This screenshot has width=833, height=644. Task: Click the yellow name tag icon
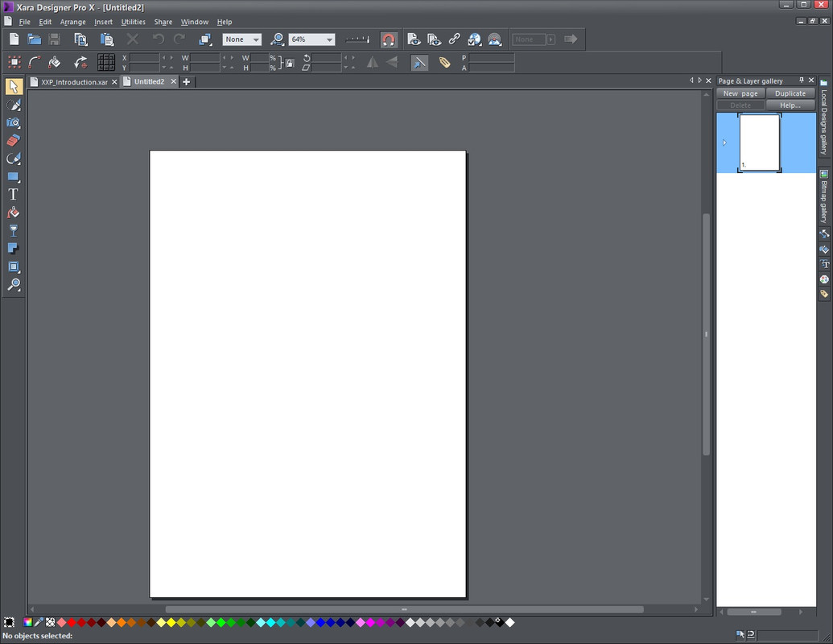444,63
